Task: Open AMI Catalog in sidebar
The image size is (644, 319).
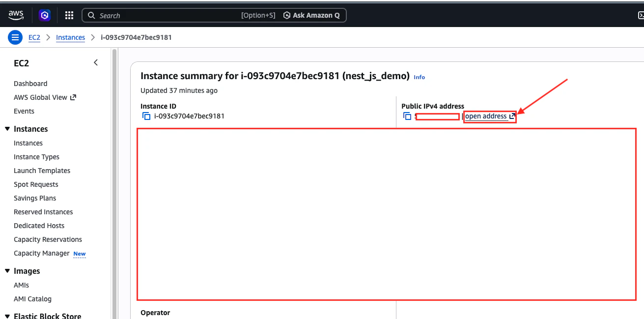Action: click(32, 299)
